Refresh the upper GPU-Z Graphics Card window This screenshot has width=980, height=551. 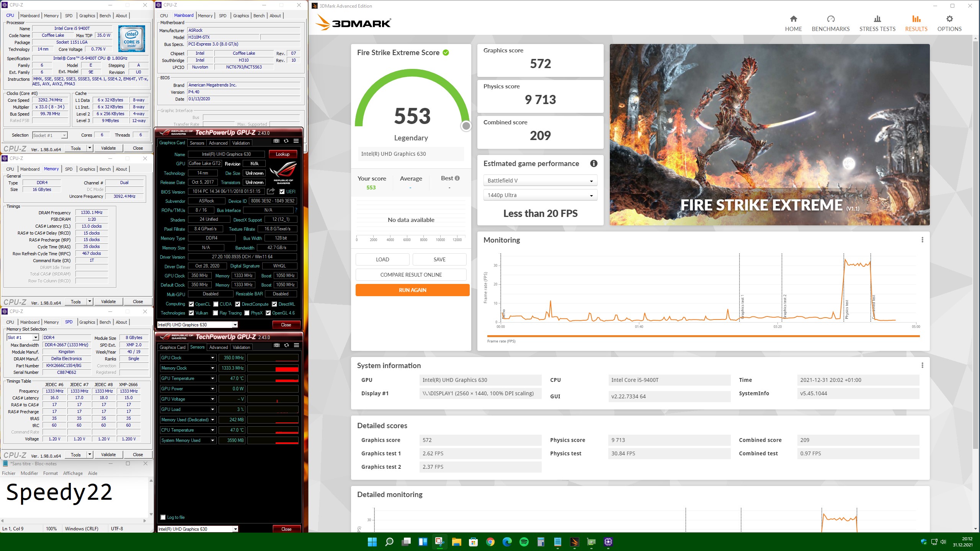(x=286, y=141)
